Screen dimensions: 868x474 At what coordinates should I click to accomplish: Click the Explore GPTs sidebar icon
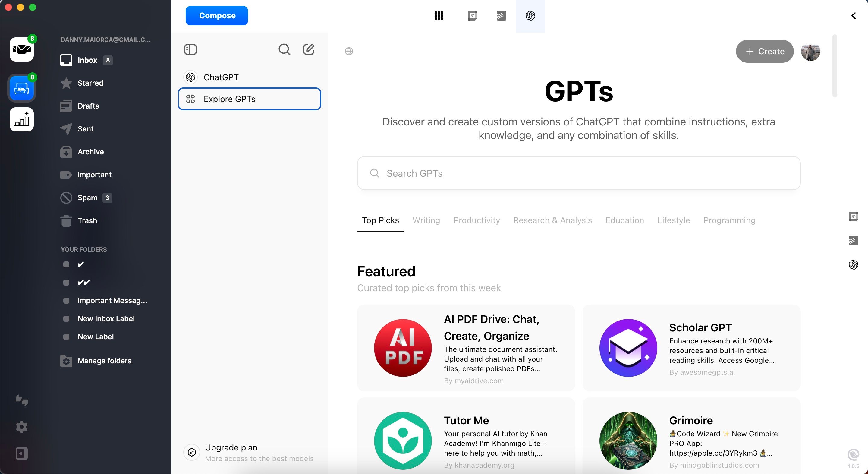190,99
